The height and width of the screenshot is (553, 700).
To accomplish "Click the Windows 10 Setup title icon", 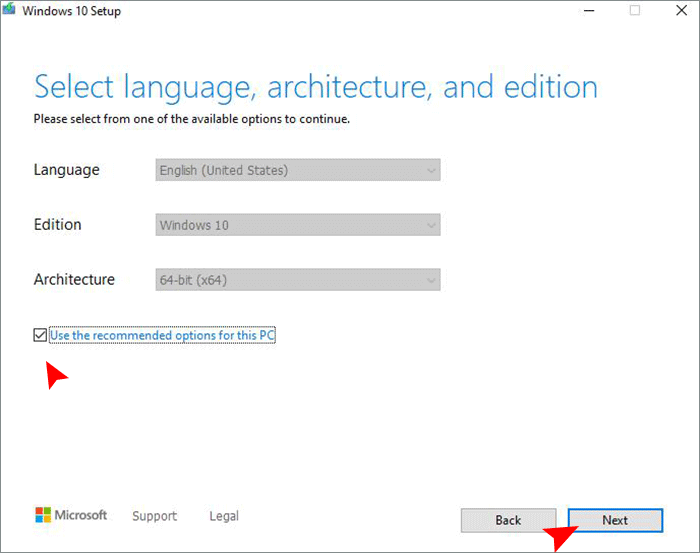I will tap(8, 9).
